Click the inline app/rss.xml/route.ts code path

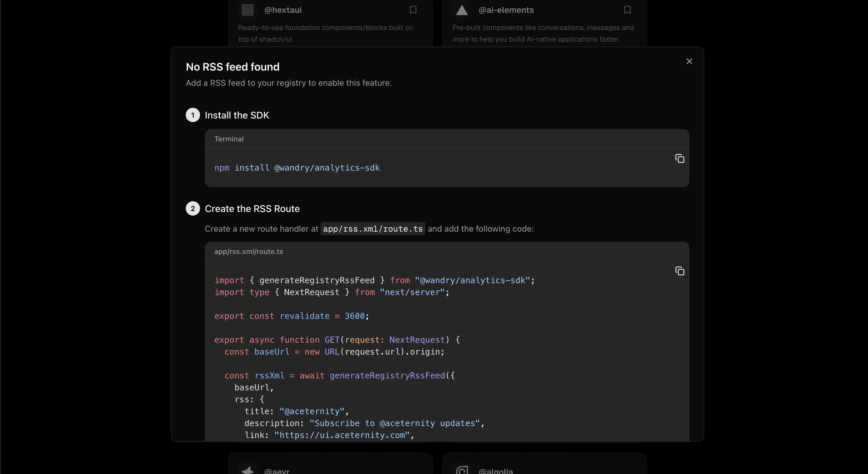(373, 229)
